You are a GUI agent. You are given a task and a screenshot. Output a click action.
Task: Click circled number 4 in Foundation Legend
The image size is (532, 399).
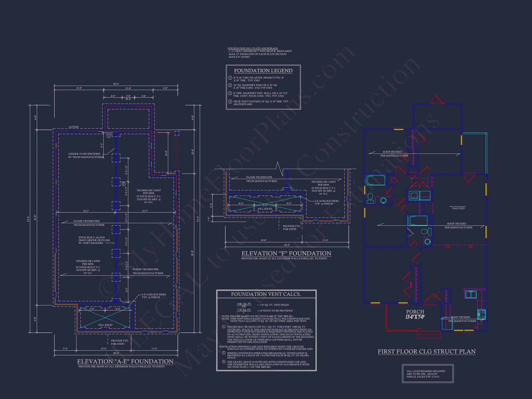tap(230, 102)
